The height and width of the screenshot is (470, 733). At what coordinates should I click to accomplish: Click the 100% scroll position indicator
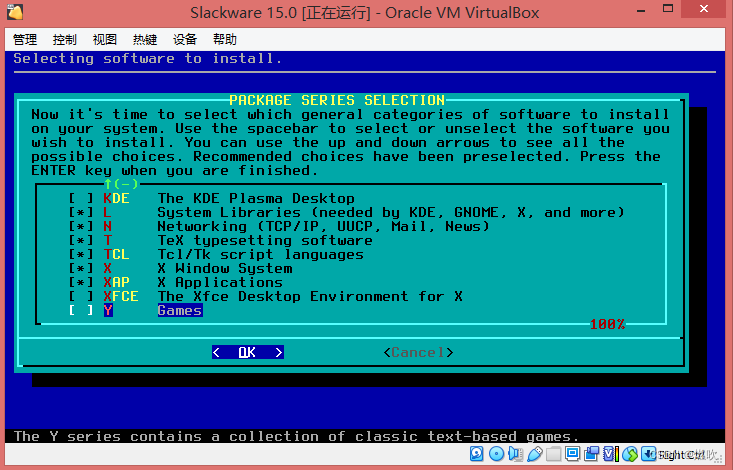[607, 324]
